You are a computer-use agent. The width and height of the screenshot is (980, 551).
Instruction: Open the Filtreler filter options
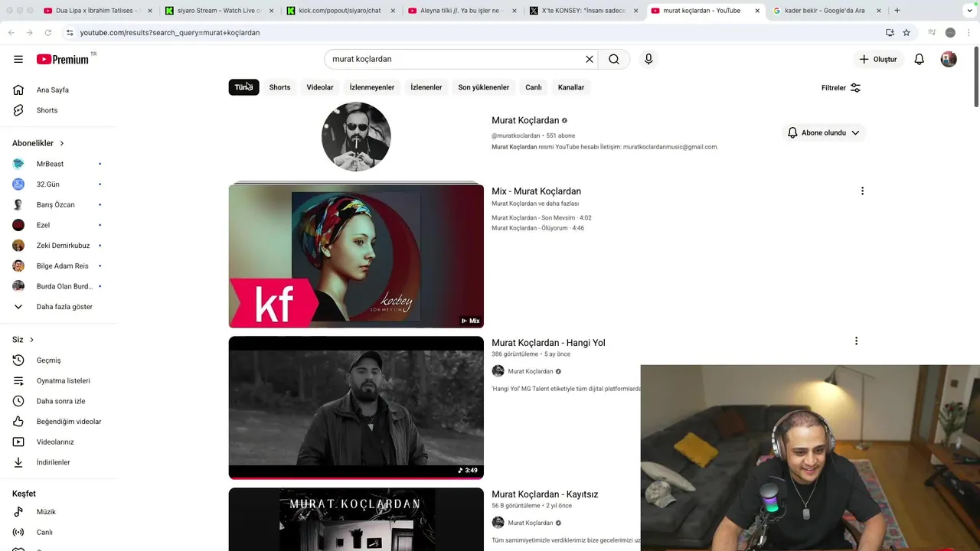[x=841, y=87]
